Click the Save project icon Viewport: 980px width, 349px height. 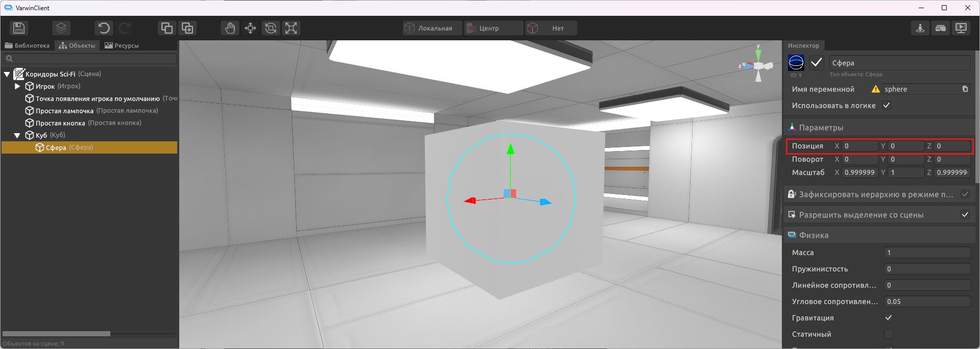19,28
